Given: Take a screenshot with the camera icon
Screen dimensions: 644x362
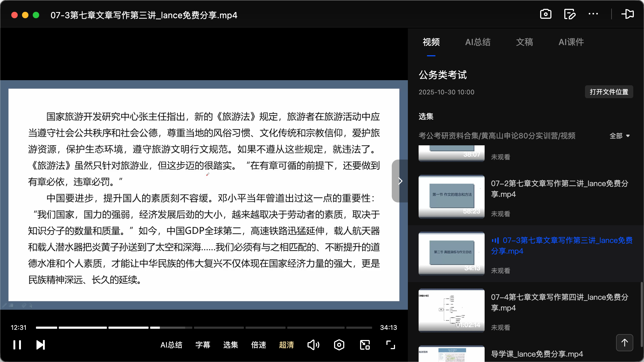Looking at the screenshot, I should pyautogui.click(x=546, y=14).
